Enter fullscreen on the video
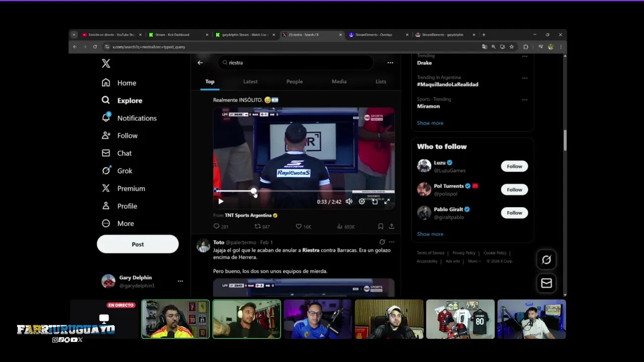Image resolution: width=644 pixels, height=362 pixels. click(387, 202)
